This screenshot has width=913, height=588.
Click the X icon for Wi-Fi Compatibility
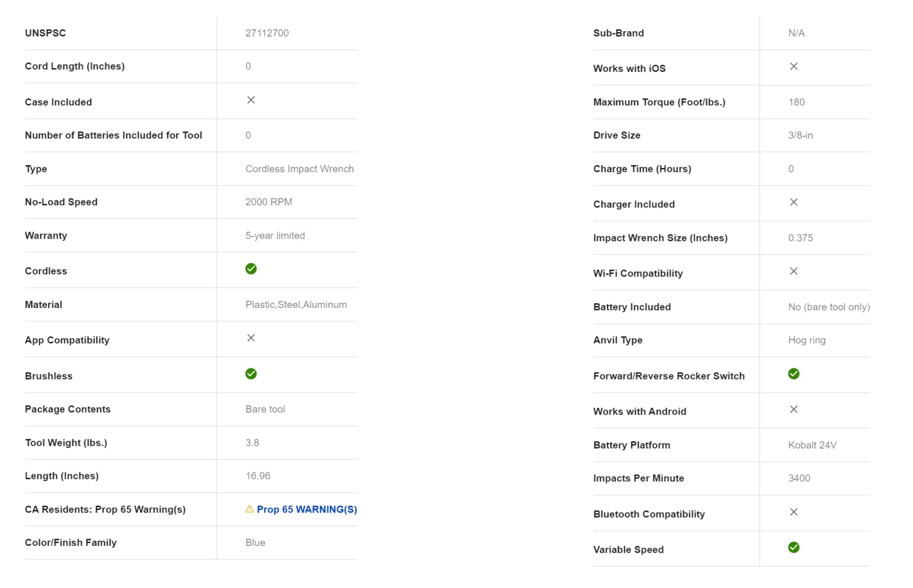coord(794,271)
